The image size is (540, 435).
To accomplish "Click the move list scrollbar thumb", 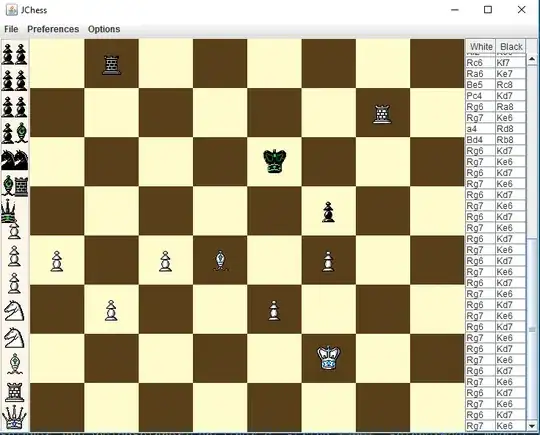I will pos(531,330).
